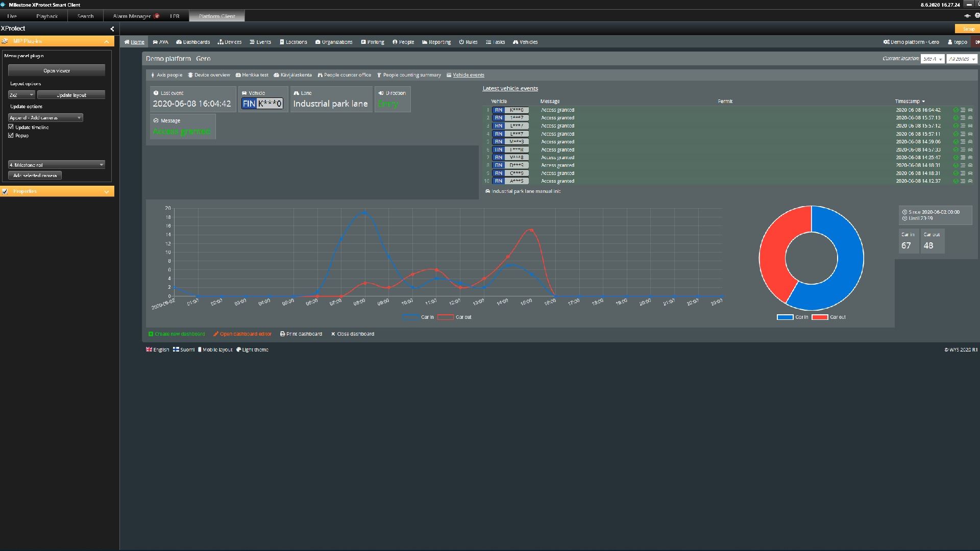Click the teppo user icon

(950, 42)
